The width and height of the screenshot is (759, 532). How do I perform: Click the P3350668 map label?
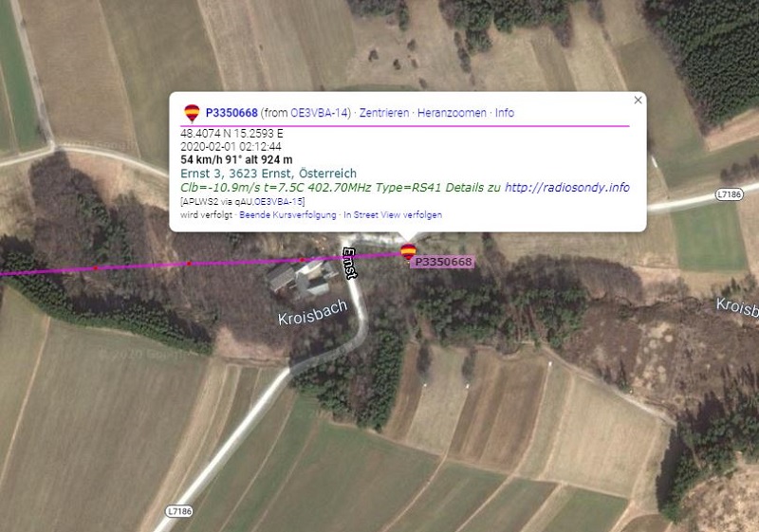point(443,262)
